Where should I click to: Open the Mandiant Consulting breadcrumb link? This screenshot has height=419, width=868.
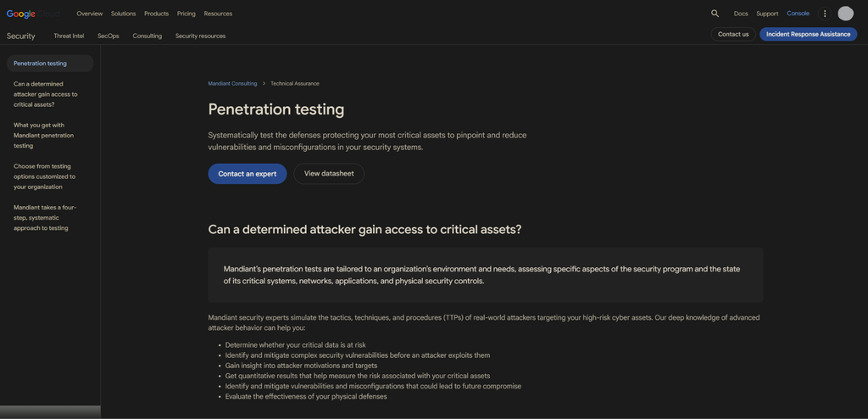[232, 84]
